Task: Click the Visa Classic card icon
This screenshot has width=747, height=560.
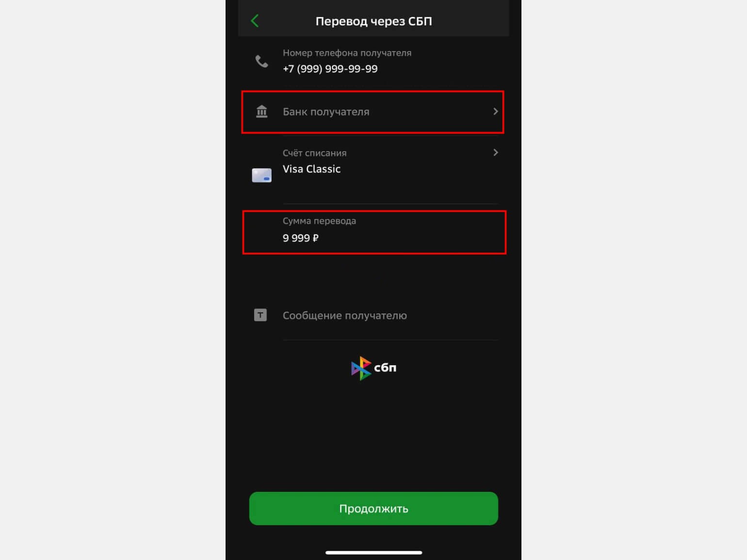Action: (261, 175)
